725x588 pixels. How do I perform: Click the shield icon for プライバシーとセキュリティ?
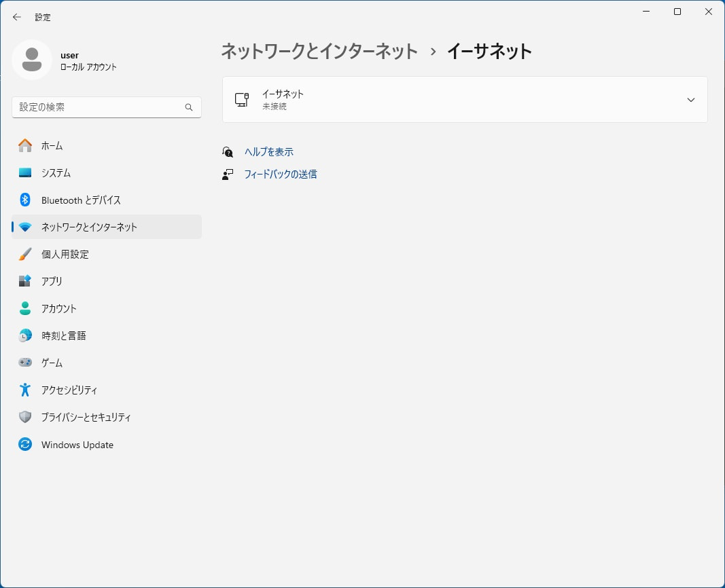pos(25,417)
